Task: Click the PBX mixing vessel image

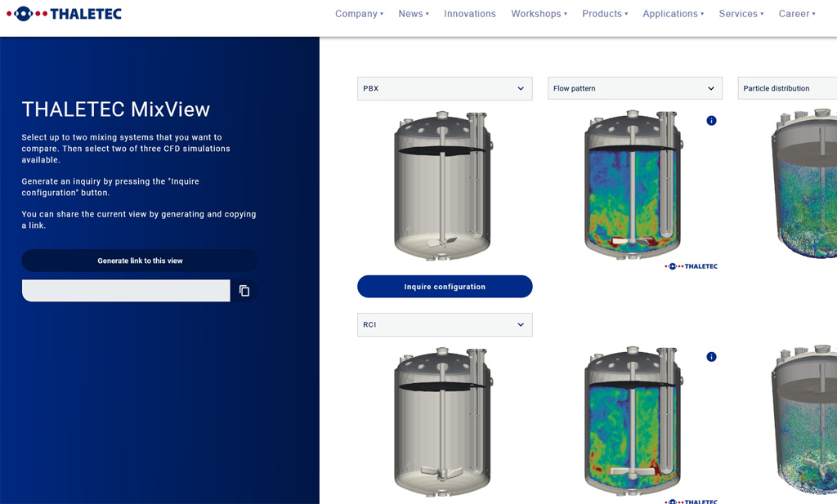Action: (x=444, y=186)
